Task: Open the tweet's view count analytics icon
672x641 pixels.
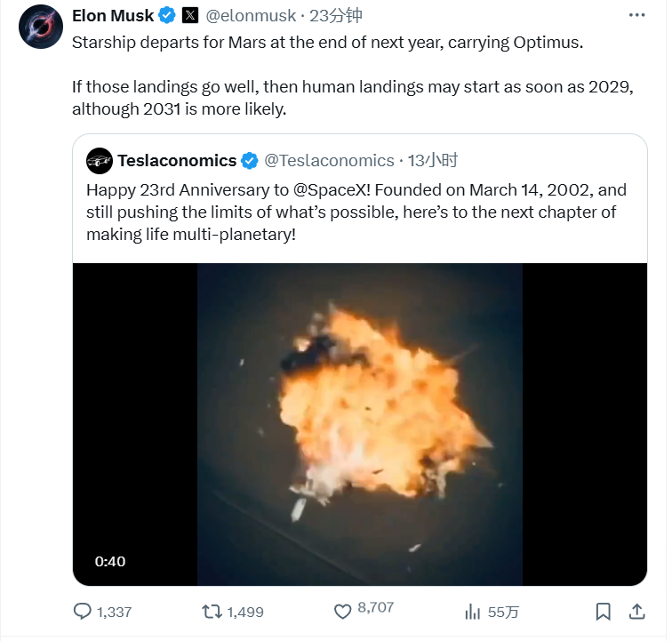Action: [x=473, y=612]
